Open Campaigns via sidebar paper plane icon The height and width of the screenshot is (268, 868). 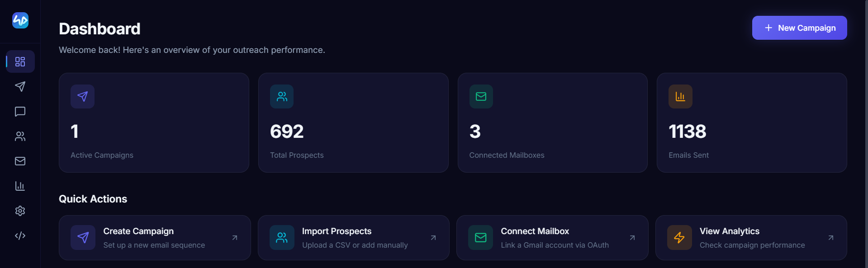tap(20, 86)
